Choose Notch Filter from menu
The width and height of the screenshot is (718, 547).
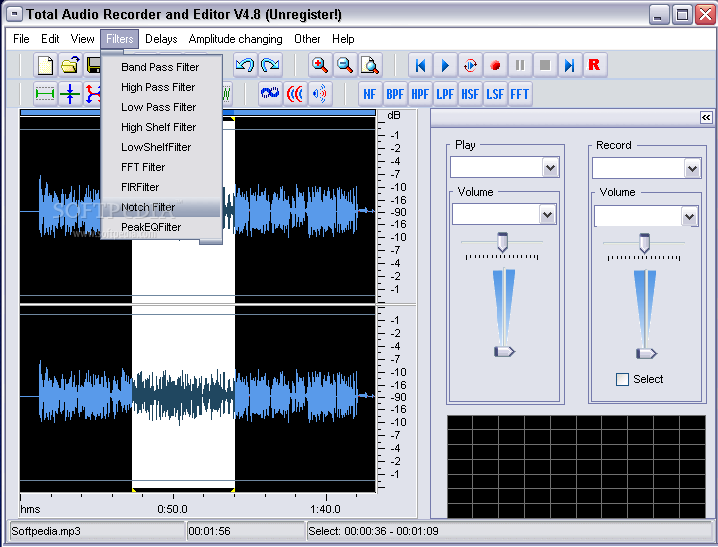point(161,207)
